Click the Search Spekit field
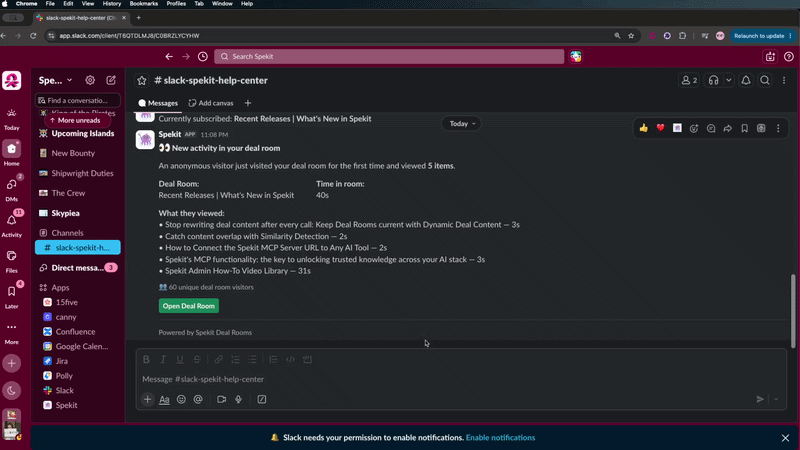The image size is (800, 450). tap(389, 57)
